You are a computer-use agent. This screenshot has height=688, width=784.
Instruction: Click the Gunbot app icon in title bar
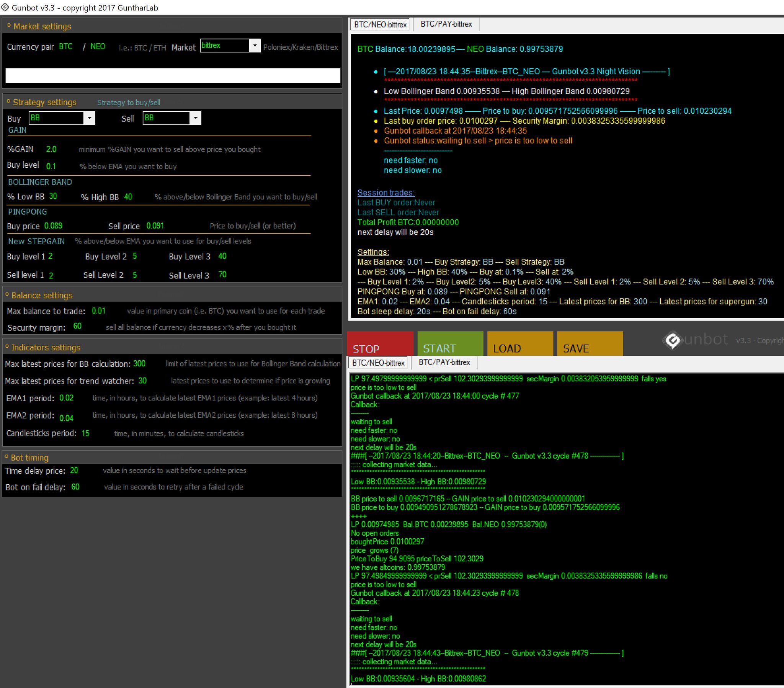5,7
